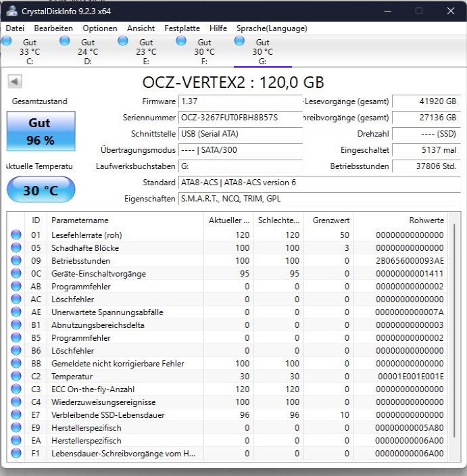Click the Gut 96 % health status button
The image size is (467, 476).
pyautogui.click(x=41, y=131)
